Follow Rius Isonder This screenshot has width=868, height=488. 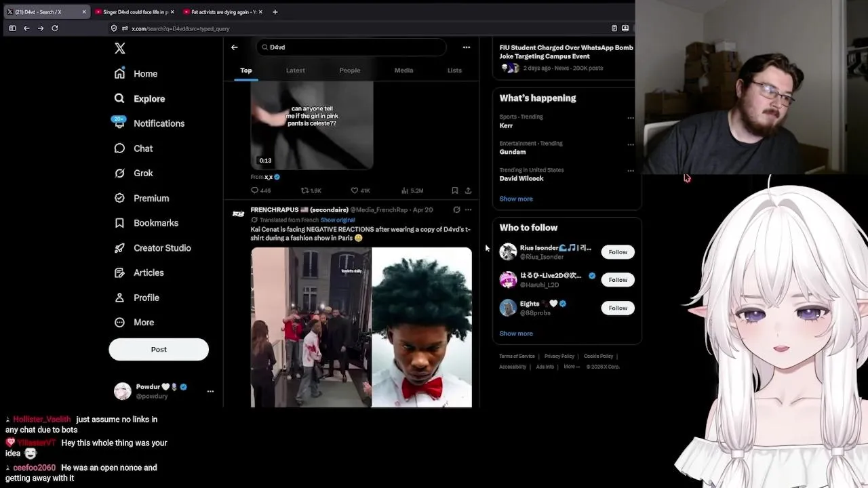tap(618, 252)
